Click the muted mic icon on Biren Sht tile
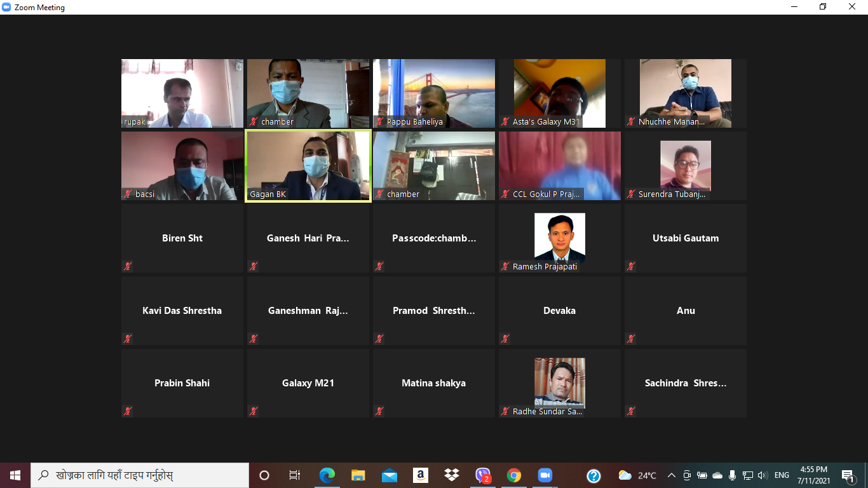The image size is (868, 488). (128, 267)
